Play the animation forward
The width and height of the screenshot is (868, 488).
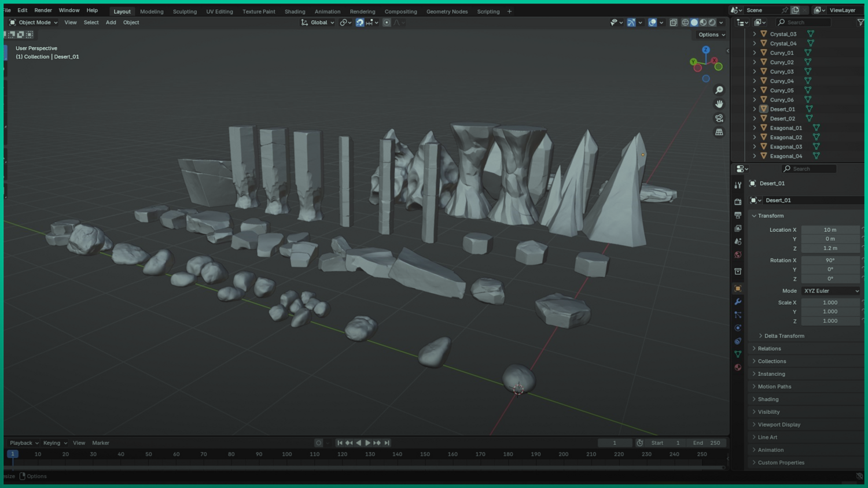point(367,443)
